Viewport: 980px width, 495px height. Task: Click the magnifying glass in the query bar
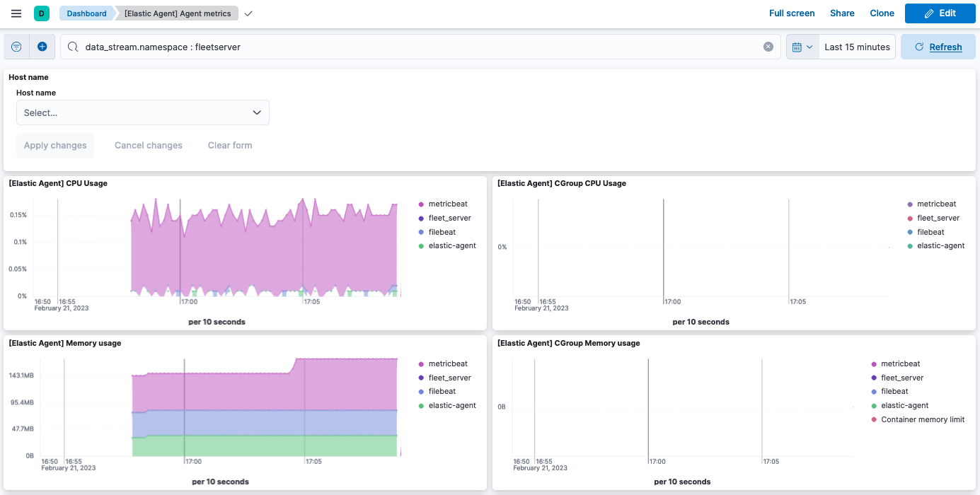coord(71,46)
